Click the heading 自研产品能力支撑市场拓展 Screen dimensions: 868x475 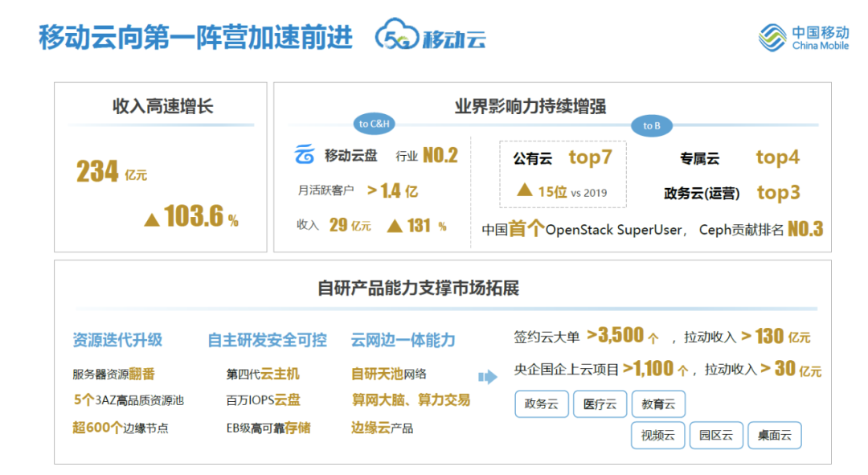pyautogui.click(x=418, y=288)
